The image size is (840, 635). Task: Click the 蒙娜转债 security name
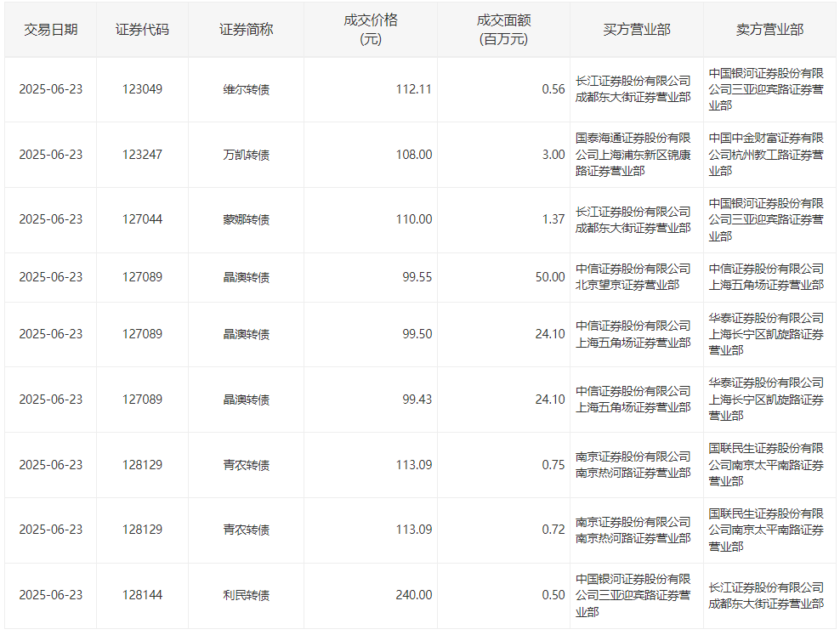coord(246,219)
